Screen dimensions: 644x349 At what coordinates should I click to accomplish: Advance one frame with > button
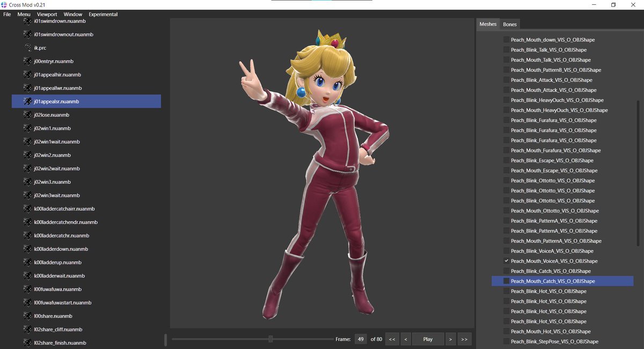tap(450, 339)
